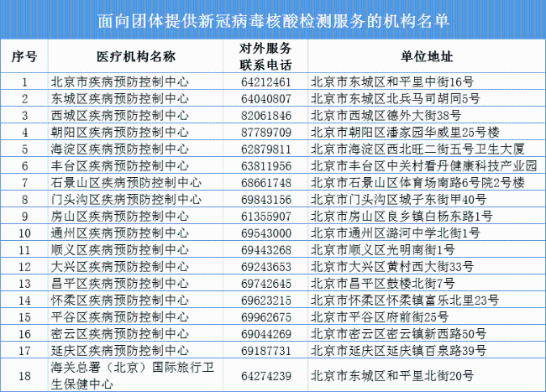Screen dimensions: 546x392
Task: Click the 序号 column header
Action: [24, 56]
